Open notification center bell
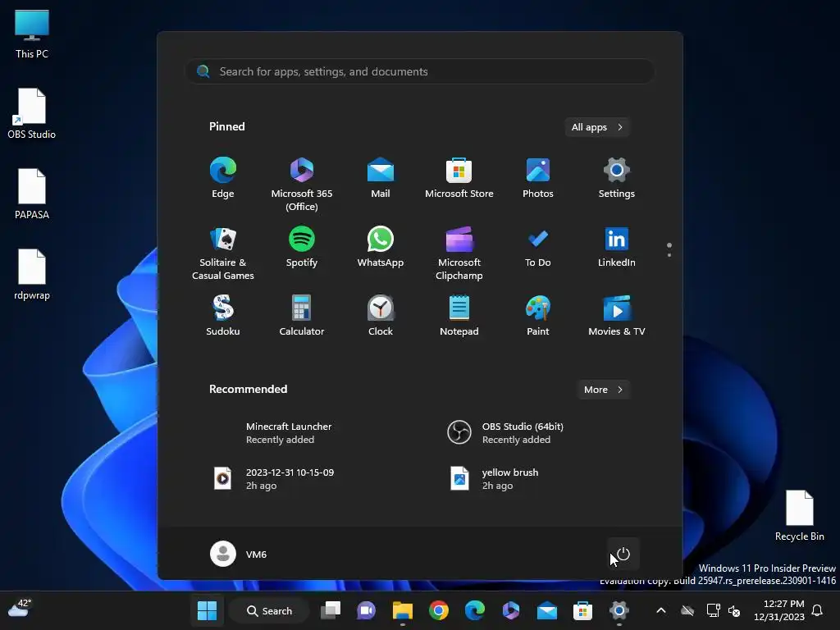840x630 pixels. point(818,610)
